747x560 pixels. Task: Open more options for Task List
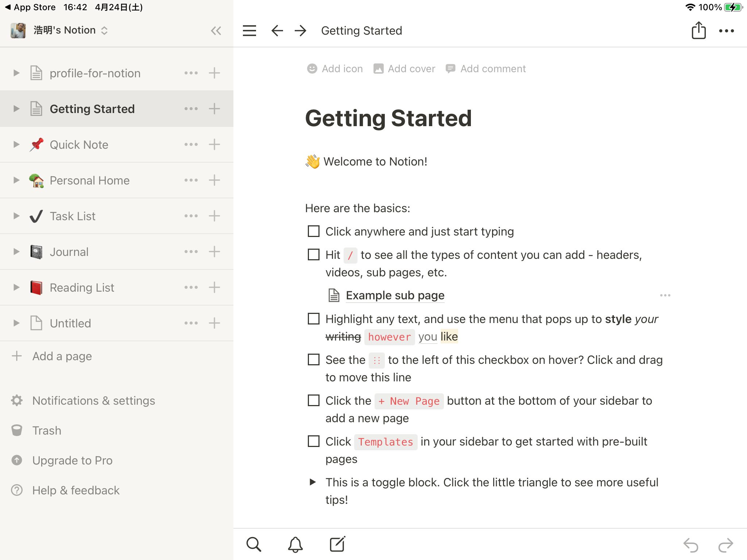tap(191, 216)
